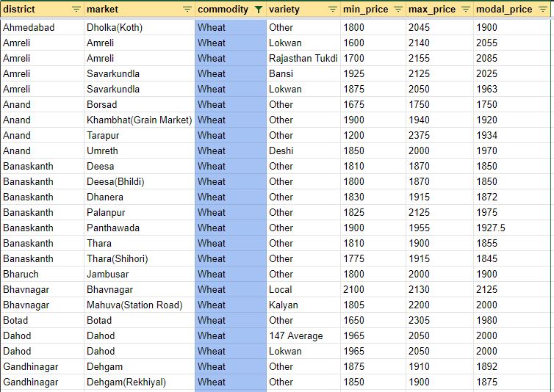Click the Khambhat(Grain Market) cell
Image resolution: width=554 pixels, height=392 pixels.
[x=139, y=120]
